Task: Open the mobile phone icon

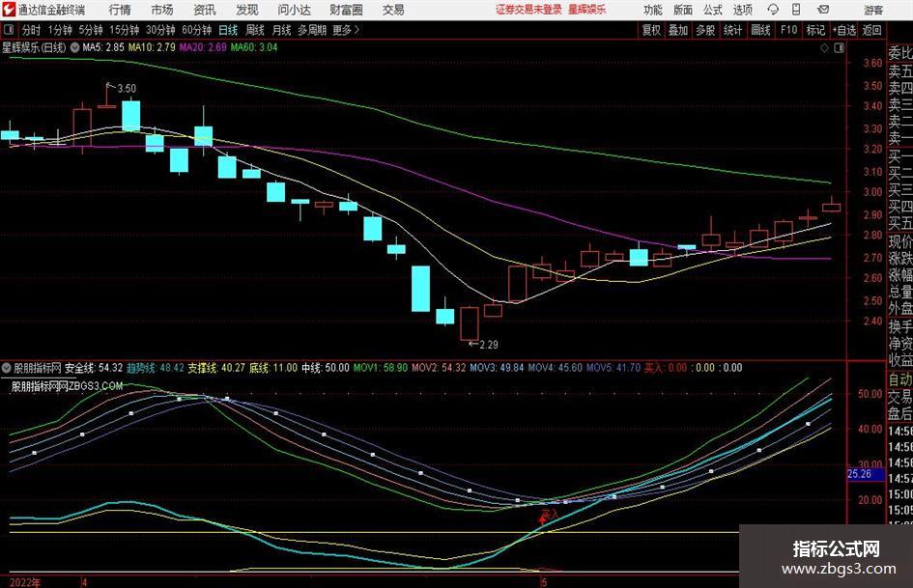Action: click(796, 10)
